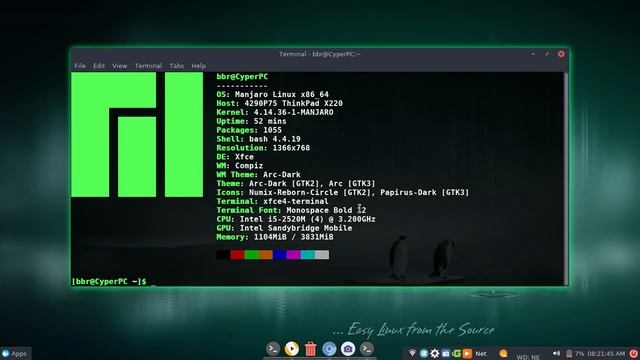The width and height of the screenshot is (640, 360).
Task: Click the Wi-Fi network tray icon
Action: [412, 353]
